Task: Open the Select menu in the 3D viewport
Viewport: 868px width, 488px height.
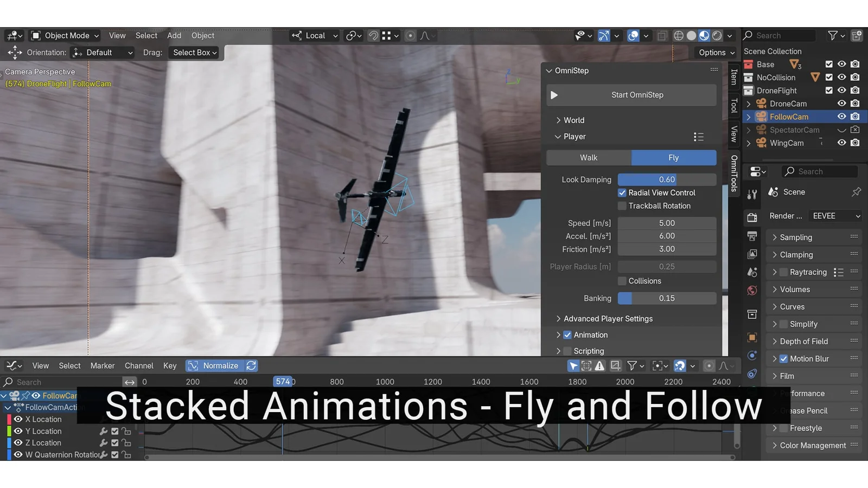Action: pyautogui.click(x=146, y=35)
